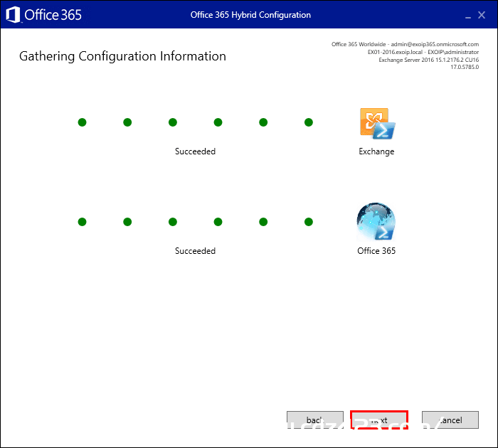Viewport: 498px width, 448px height.
Task: Cancel the hybrid configuration wizard
Action: 450,420
